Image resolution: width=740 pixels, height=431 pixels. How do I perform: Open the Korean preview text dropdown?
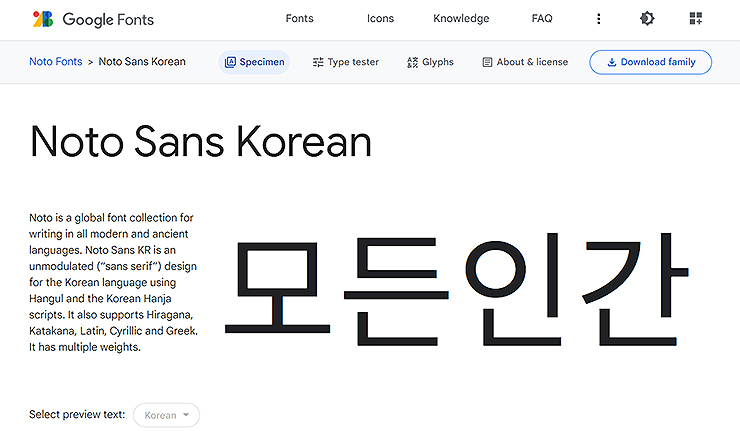point(166,415)
